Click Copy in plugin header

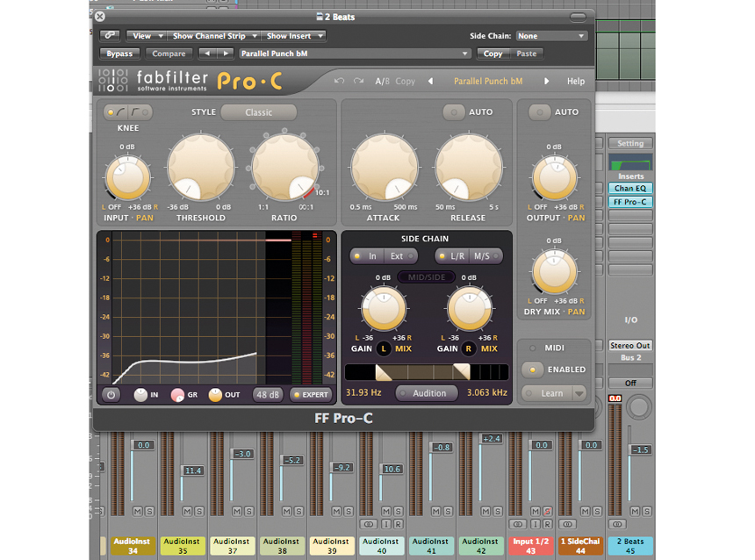click(493, 54)
